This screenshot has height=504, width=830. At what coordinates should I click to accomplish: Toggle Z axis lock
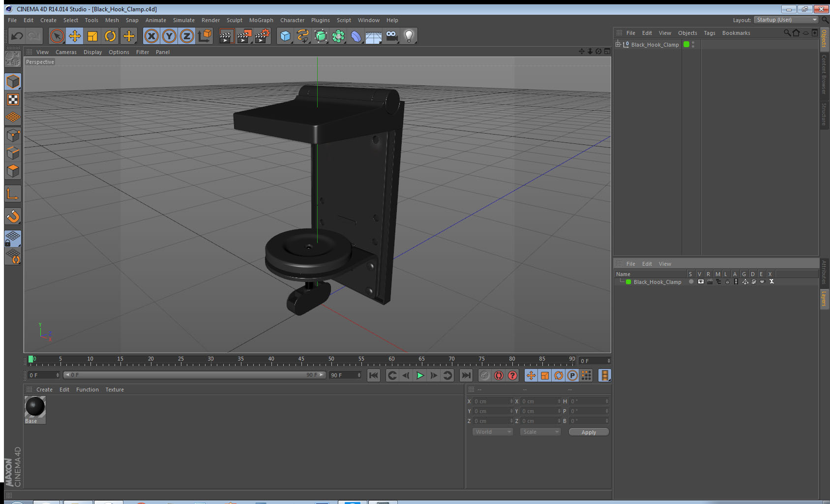click(187, 36)
